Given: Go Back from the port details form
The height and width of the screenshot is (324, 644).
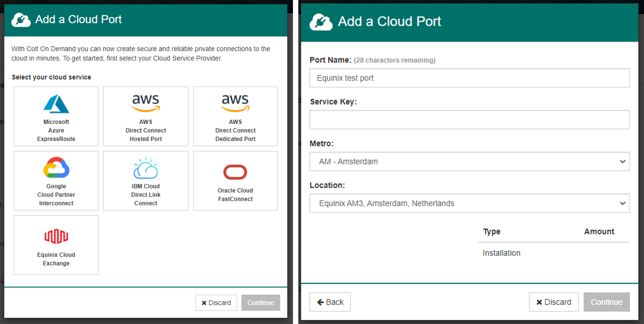Looking at the screenshot, I should pos(330,302).
